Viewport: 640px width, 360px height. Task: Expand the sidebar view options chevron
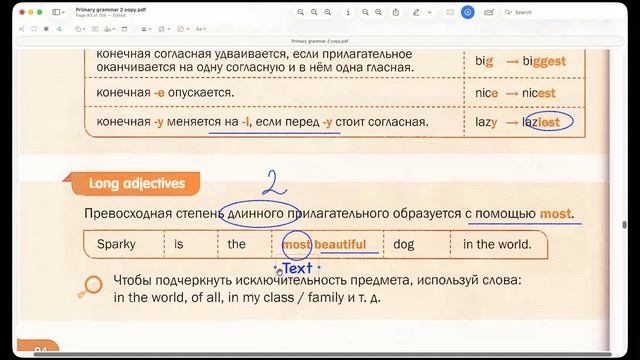click(63, 12)
